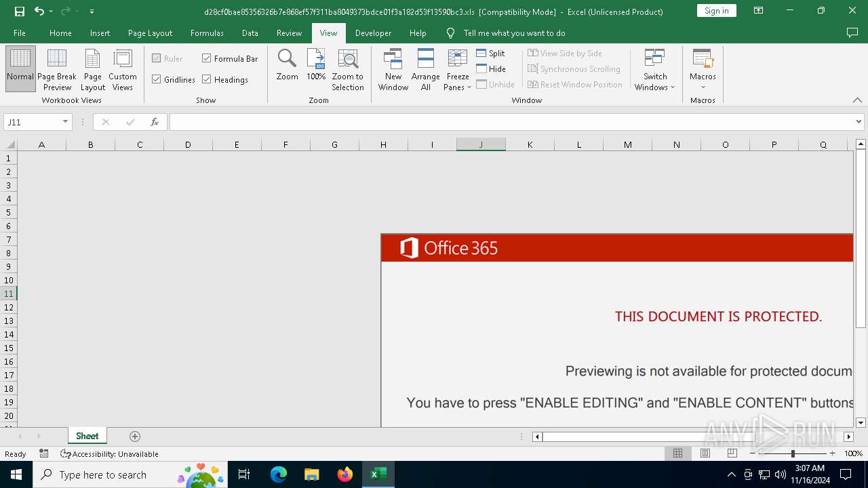Toggle the Gridlines checkbox
The width and height of the screenshot is (868, 488).
(157, 79)
